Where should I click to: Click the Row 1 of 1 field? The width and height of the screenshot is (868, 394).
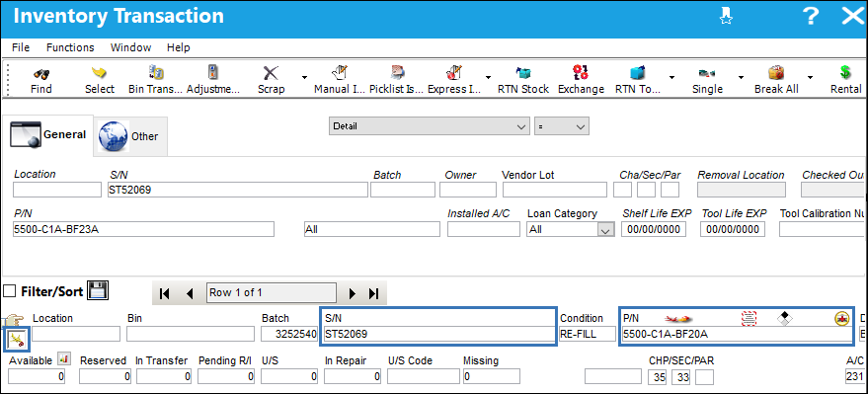pyautogui.click(x=272, y=292)
